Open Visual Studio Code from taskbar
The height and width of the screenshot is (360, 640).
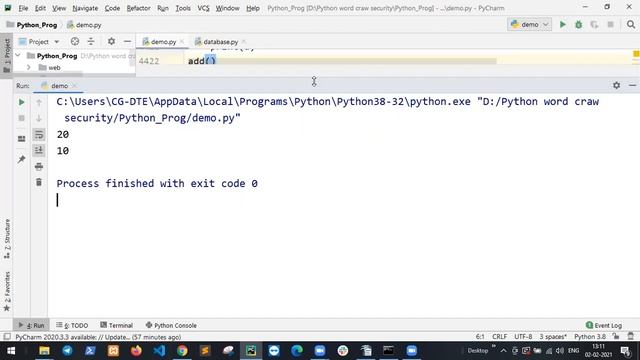pyautogui.click(x=159, y=351)
